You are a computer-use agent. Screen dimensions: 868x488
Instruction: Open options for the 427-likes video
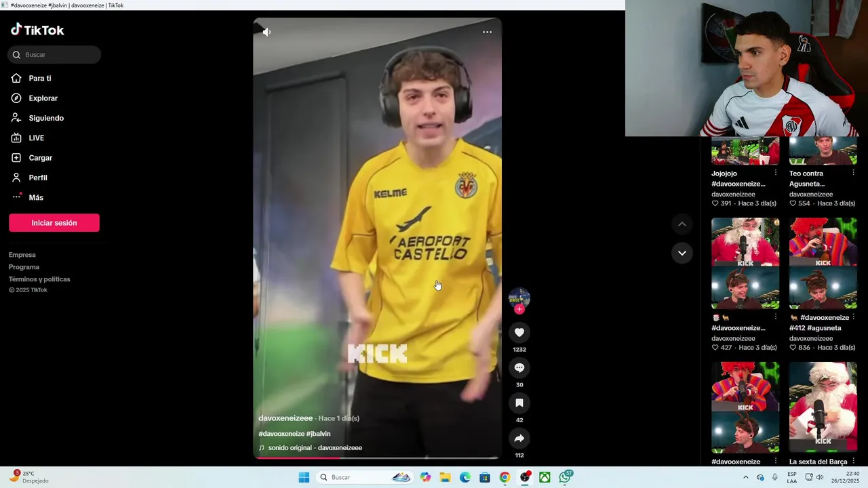coord(776,317)
